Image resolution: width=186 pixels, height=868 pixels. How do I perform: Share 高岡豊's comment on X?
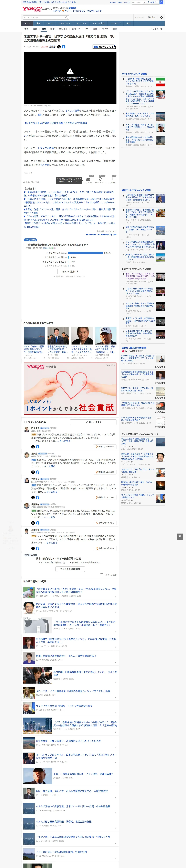33,472
